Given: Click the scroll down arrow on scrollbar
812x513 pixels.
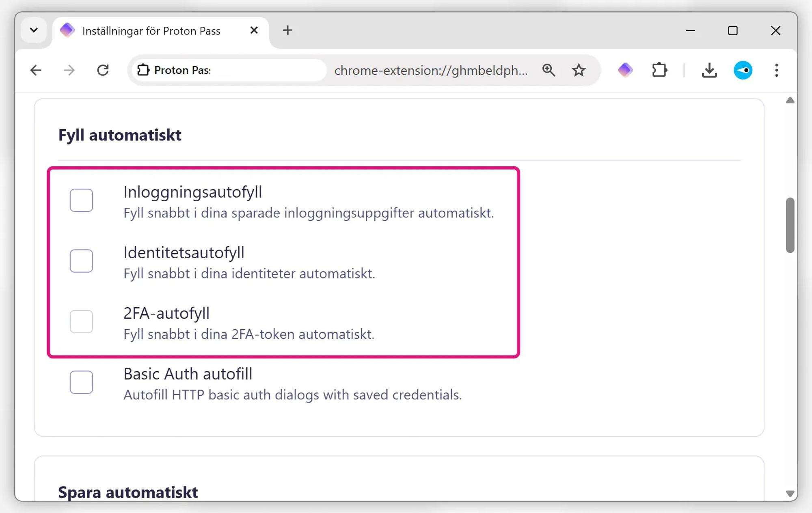Looking at the screenshot, I should coord(790,494).
